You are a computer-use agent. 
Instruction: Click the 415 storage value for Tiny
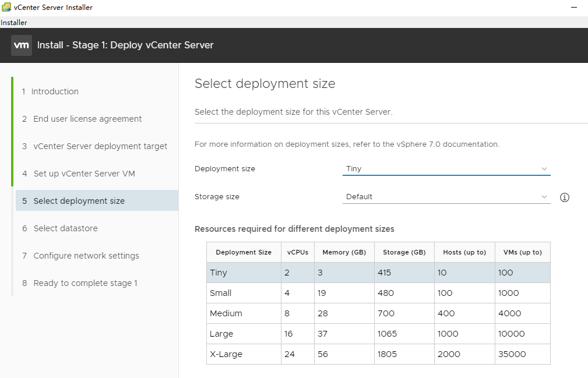(385, 273)
